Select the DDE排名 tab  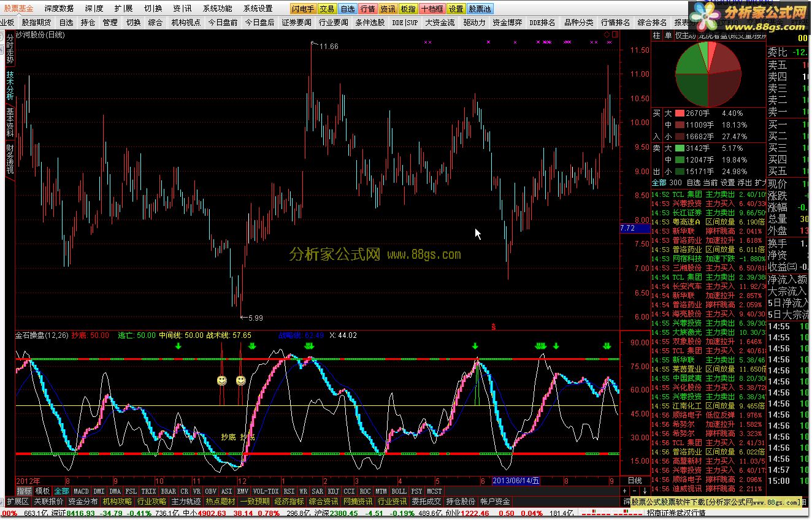pos(542,22)
